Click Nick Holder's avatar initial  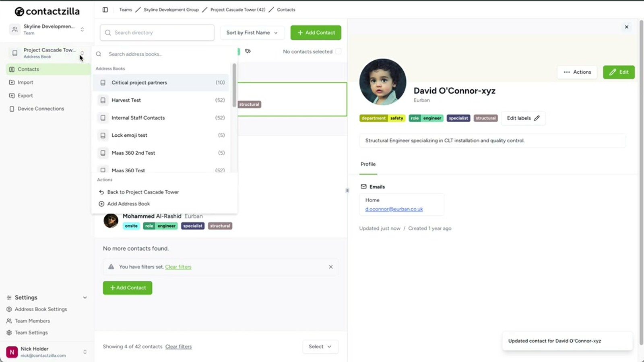click(x=12, y=352)
